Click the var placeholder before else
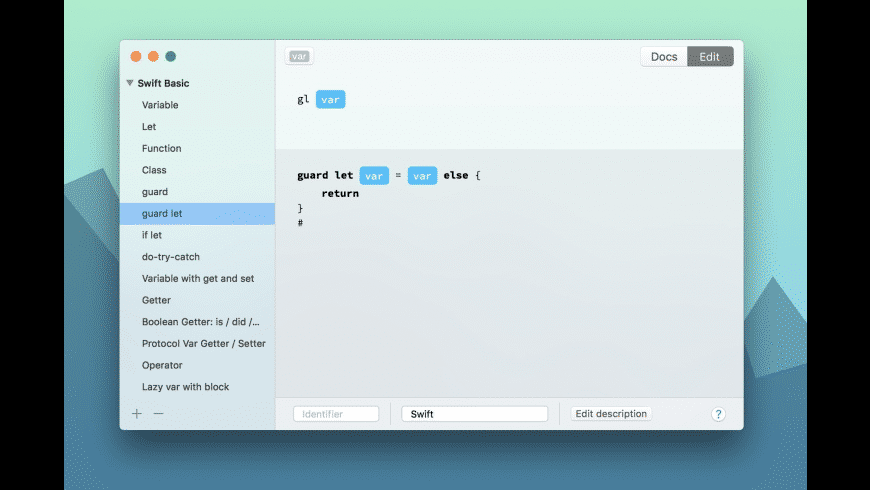This screenshot has height=490, width=870. click(x=422, y=175)
